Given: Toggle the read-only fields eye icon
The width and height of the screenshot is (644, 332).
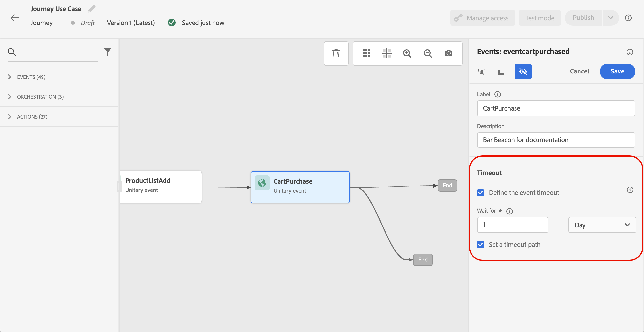Looking at the screenshot, I should [523, 71].
